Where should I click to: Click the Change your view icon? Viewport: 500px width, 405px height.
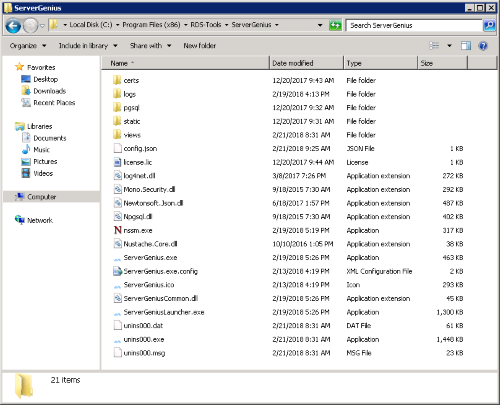[x=434, y=46]
